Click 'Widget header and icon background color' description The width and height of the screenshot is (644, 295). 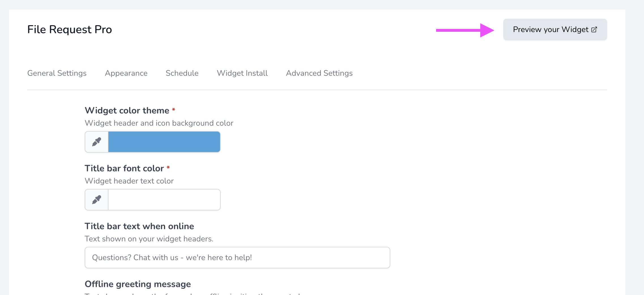click(159, 123)
